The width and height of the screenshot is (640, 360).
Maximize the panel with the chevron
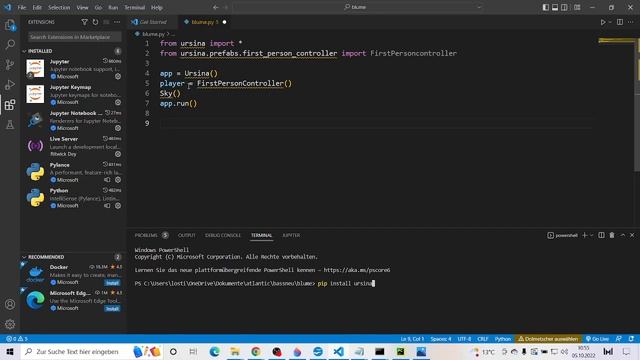[622, 235]
